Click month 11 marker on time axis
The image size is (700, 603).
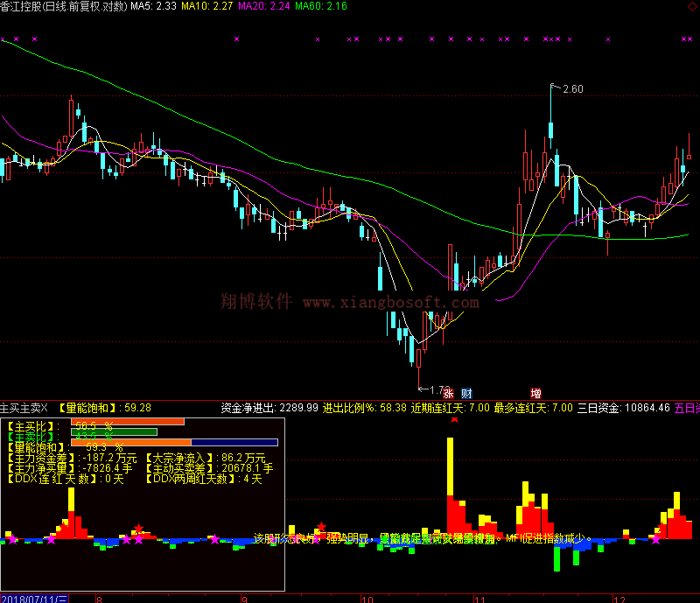(x=479, y=599)
